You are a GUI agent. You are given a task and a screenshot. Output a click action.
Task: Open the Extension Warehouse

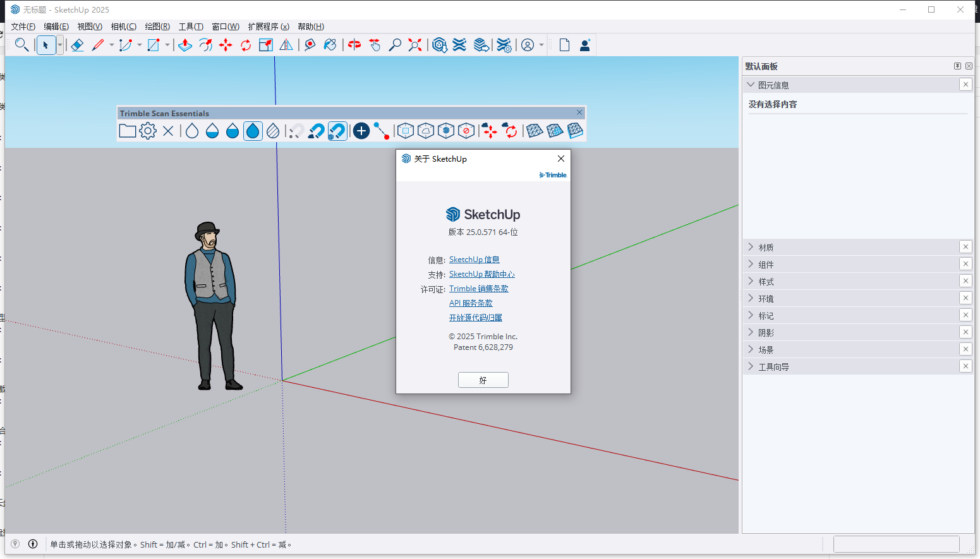tap(460, 45)
